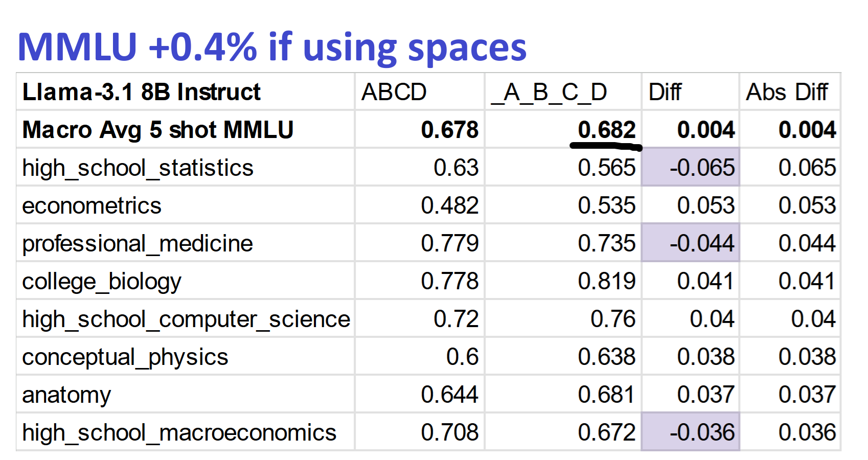Select the 0.638 cell for conceptual_physics
The height and width of the screenshot is (460, 868).
point(606,357)
